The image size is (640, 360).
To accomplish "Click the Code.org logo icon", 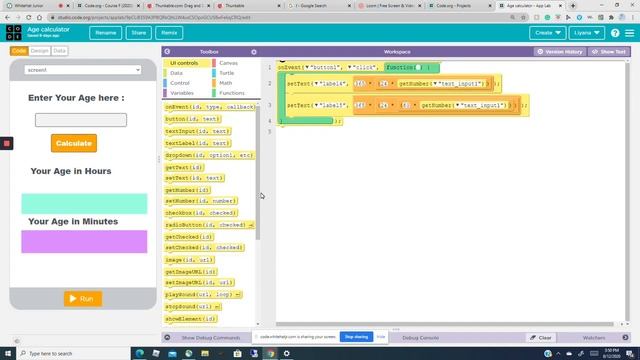I will pos(13,33).
